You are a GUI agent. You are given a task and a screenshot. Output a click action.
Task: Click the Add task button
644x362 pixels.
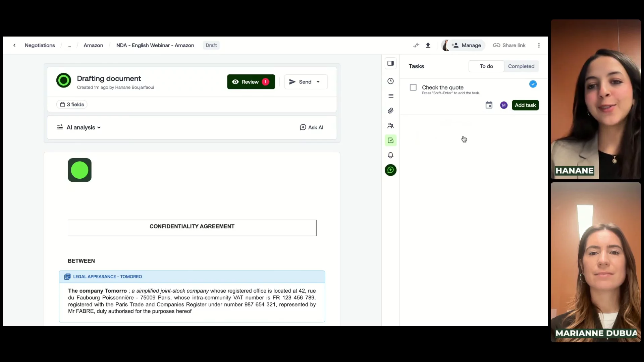[525, 105]
